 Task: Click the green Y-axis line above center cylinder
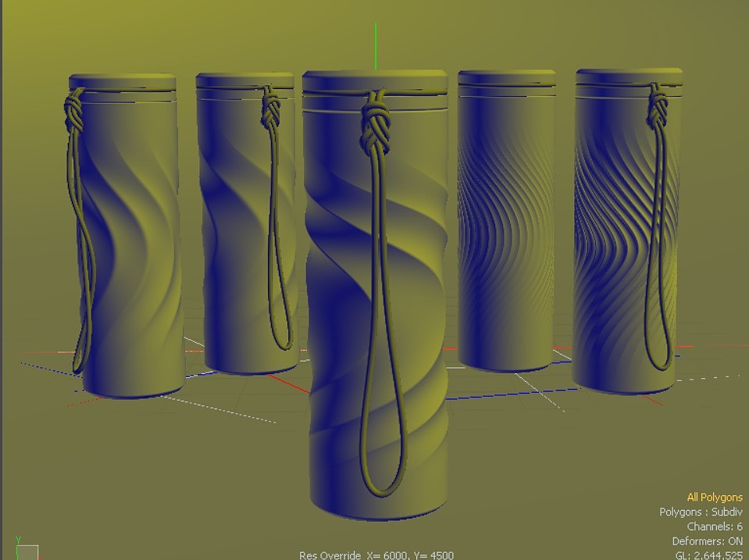pyautogui.click(x=376, y=46)
